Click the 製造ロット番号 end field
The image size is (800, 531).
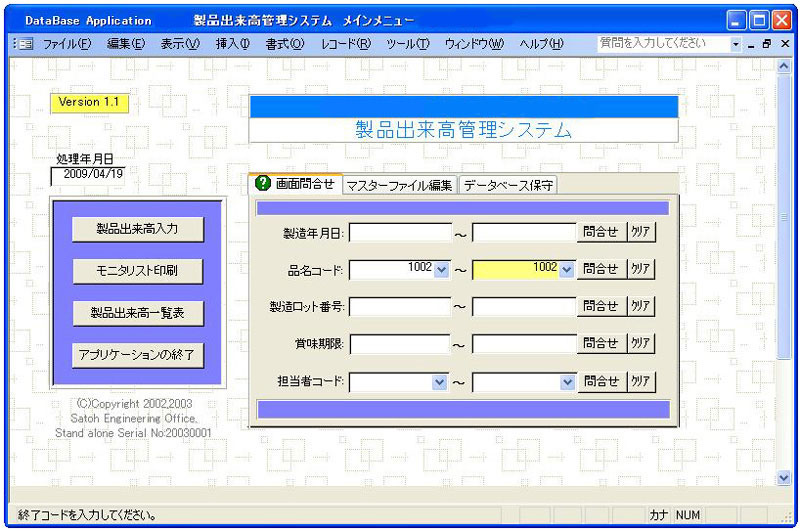coord(524,307)
